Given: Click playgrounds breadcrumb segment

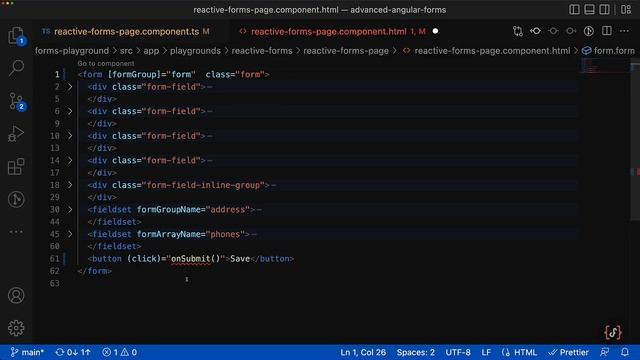Looking at the screenshot, I should (x=195, y=51).
